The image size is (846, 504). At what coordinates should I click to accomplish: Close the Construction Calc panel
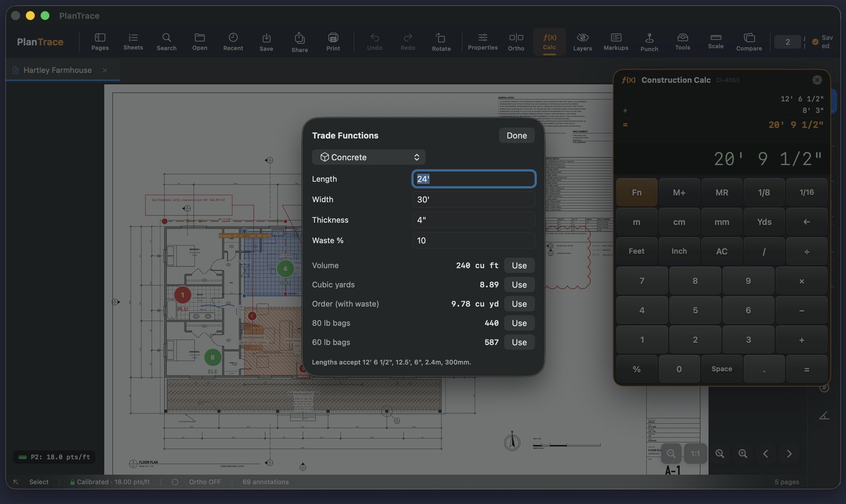(x=817, y=80)
